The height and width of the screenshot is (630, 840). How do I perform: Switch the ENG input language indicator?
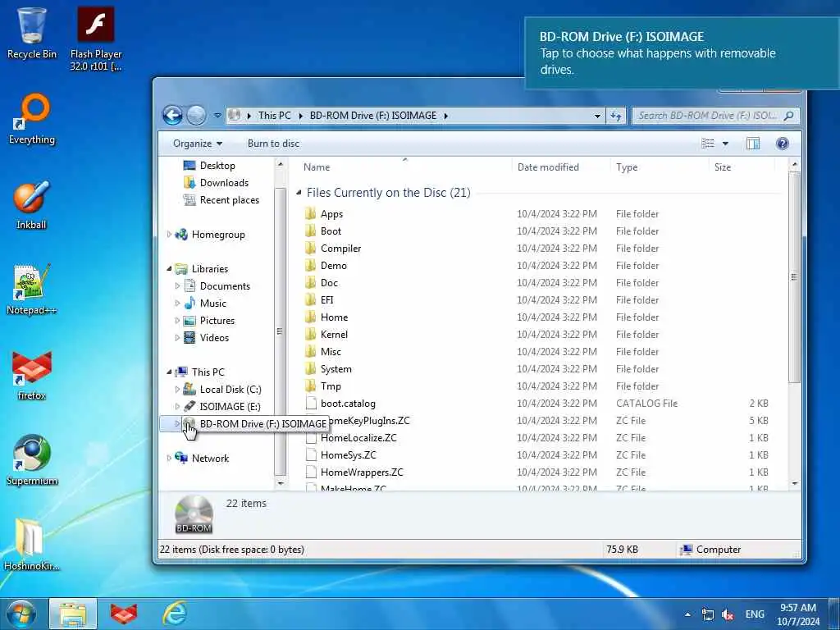tap(755, 614)
